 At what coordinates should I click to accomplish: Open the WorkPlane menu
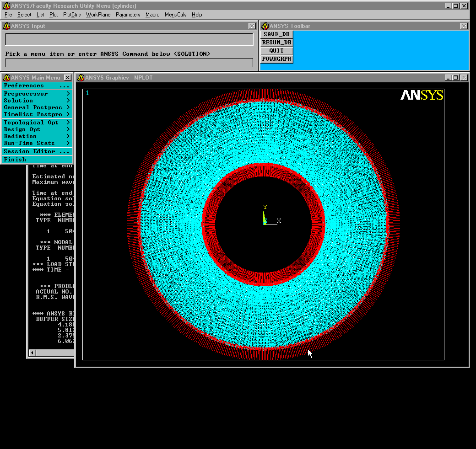click(98, 15)
